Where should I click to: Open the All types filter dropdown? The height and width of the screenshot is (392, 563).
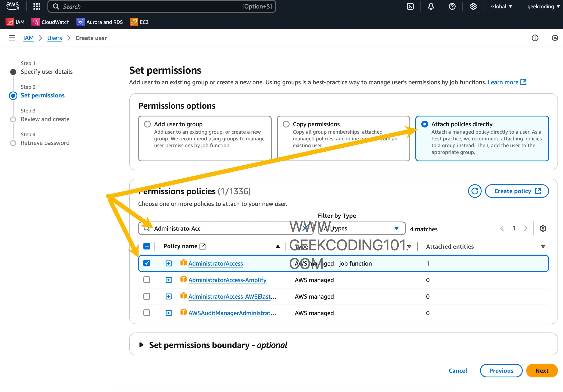[361, 228]
